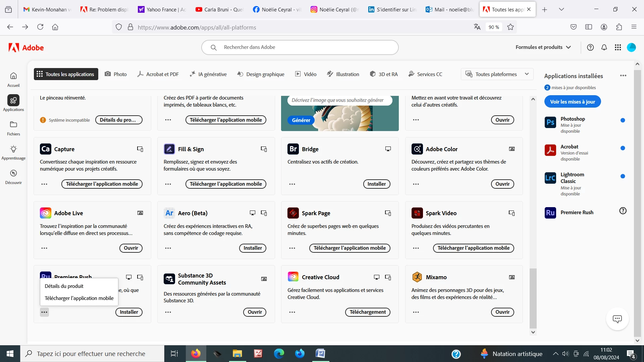
Task: Click the chat support bubble icon
Action: [x=617, y=319]
